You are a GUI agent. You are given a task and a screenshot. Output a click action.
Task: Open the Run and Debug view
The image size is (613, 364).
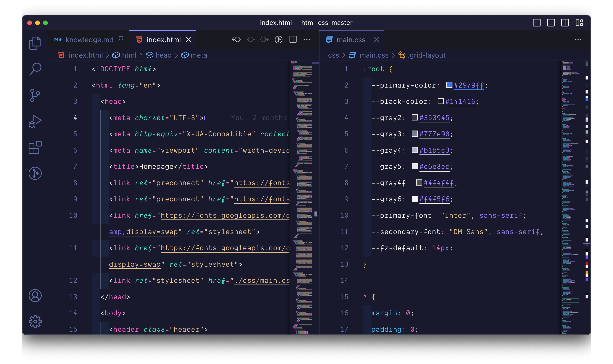click(35, 121)
